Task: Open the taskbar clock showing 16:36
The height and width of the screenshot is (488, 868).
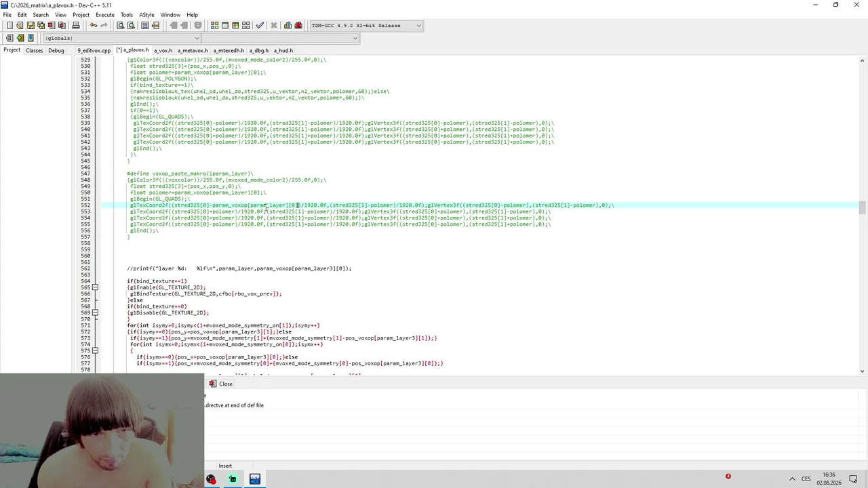Action: click(x=829, y=479)
